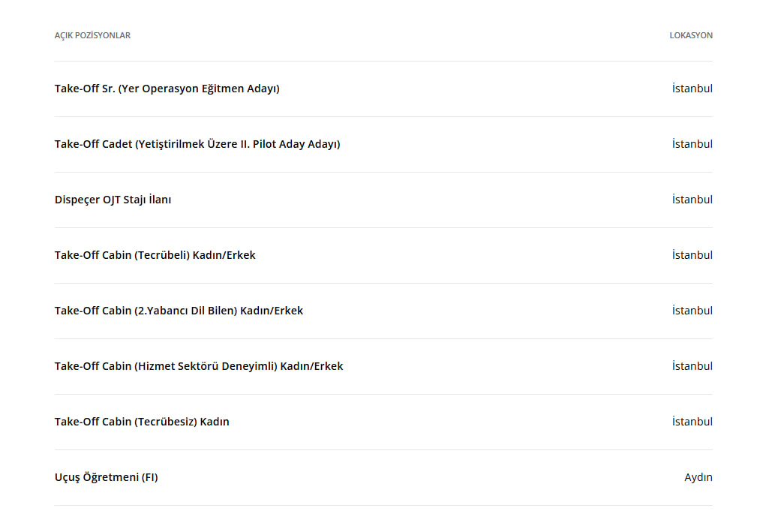
Task: Open Take-Off Cabin (Hizmet Sektörü Deneyimli) listing
Action: pyautogui.click(x=199, y=366)
